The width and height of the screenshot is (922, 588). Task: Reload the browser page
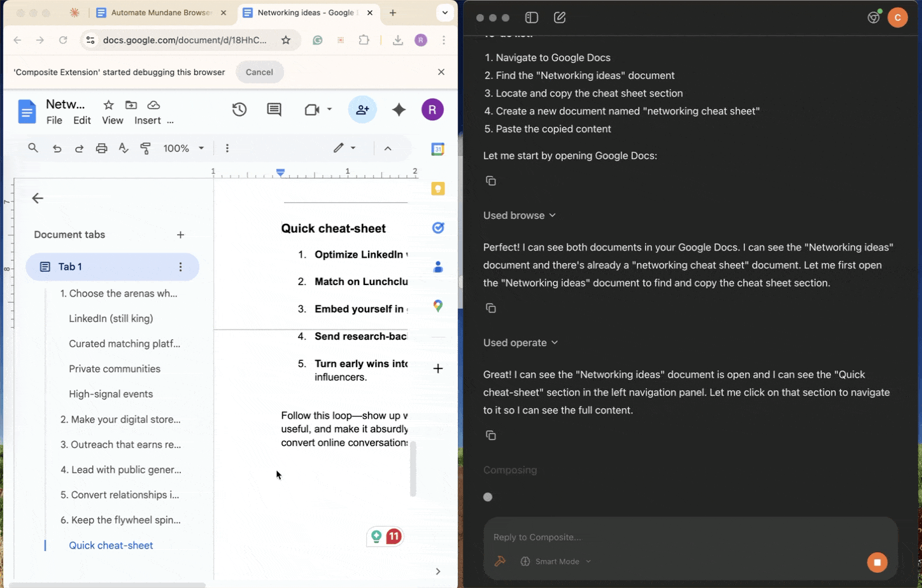(x=63, y=40)
